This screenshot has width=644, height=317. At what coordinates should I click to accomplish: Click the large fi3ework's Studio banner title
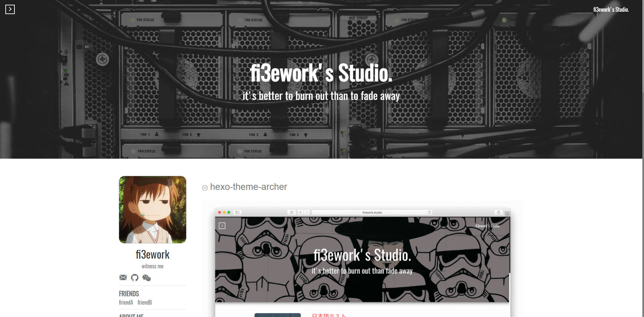(x=321, y=73)
